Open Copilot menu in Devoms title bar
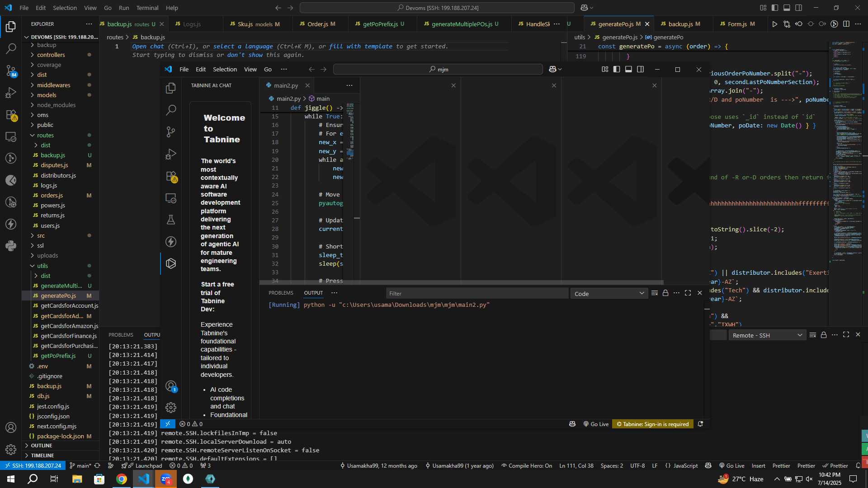 point(586,8)
